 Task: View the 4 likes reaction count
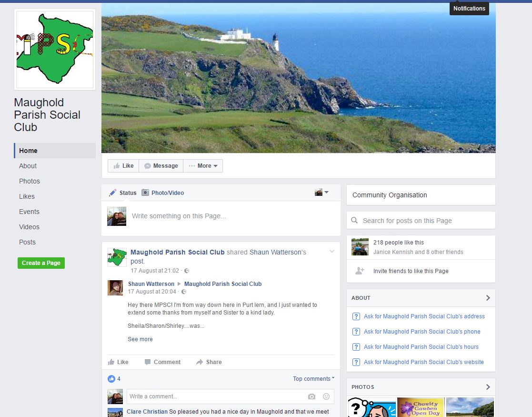(x=114, y=378)
